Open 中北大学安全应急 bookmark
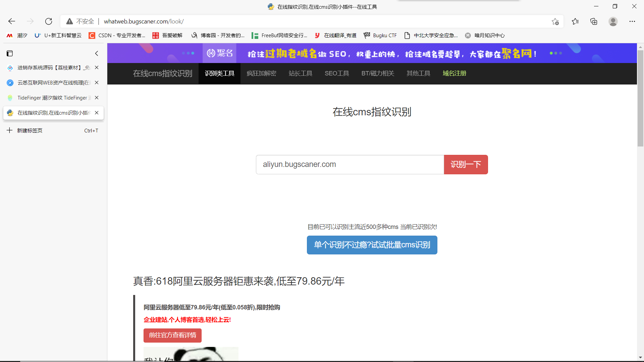Image resolution: width=644 pixels, height=362 pixels. [x=431, y=35]
